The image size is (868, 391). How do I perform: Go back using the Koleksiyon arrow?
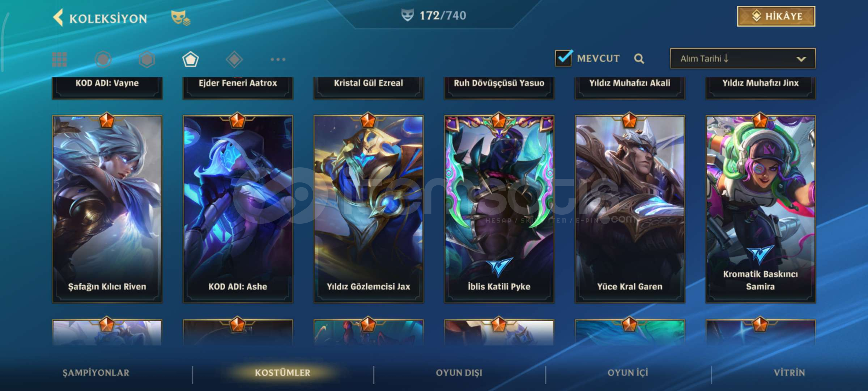tap(58, 17)
